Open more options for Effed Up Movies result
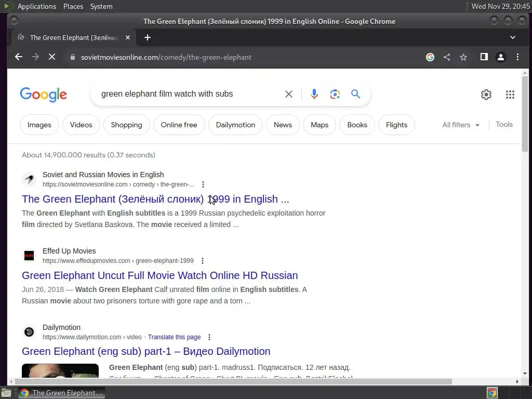The height and width of the screenshot is (399, 532). [203, 261]
